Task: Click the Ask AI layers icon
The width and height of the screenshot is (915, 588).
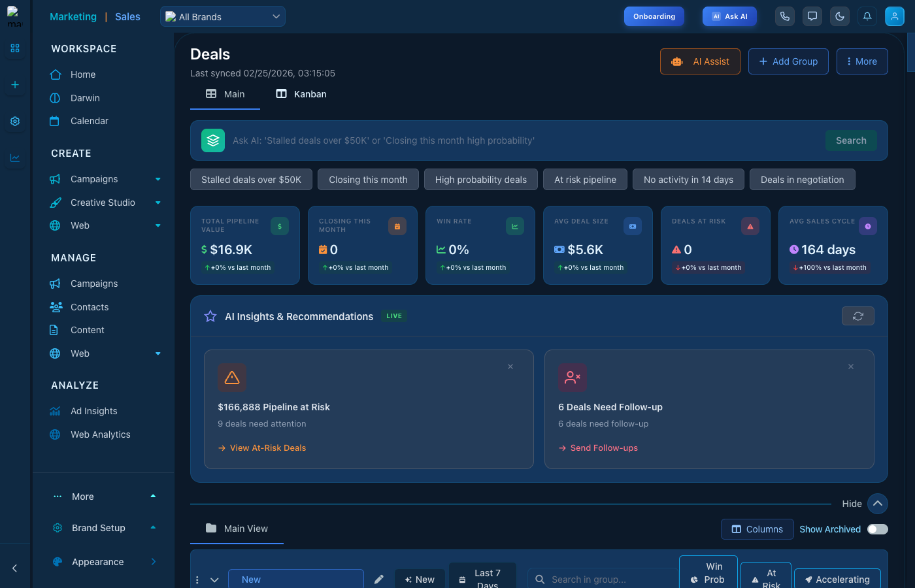Action: [213, 140]
